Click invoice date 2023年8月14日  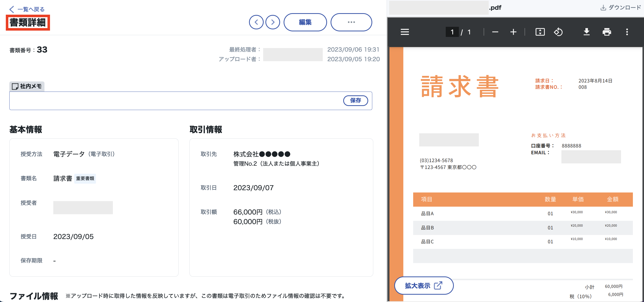pos(595,81)
